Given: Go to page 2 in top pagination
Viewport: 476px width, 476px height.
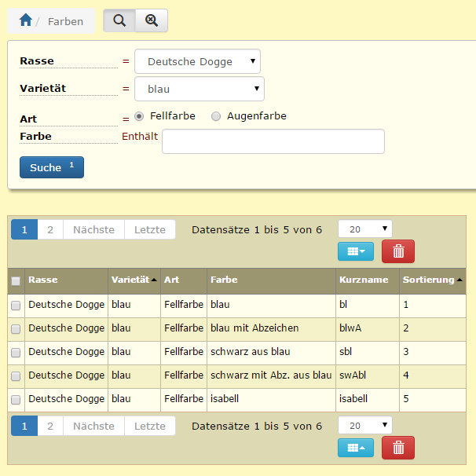Looking at the screenshot, I should 50,229.
